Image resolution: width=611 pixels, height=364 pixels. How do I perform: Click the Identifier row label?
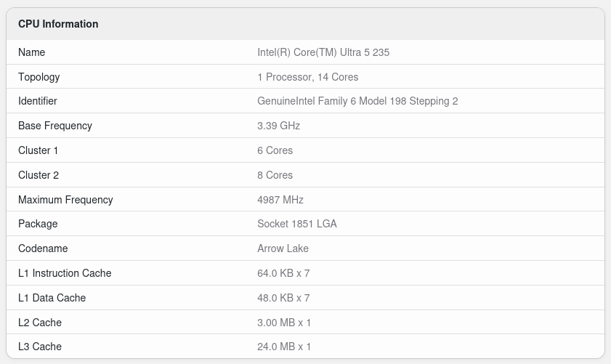coord(38,101)
